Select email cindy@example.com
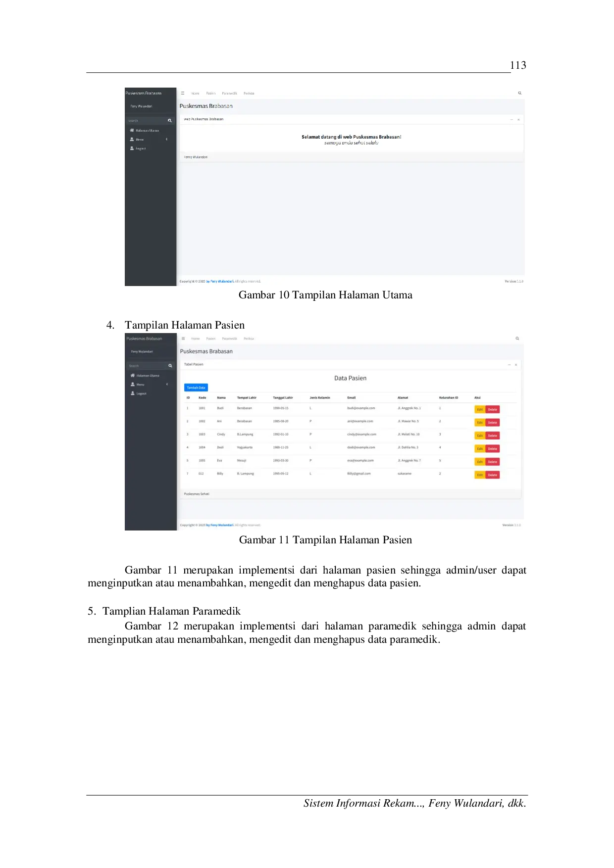This screenshot has width=614, height=868. [361, 434]
